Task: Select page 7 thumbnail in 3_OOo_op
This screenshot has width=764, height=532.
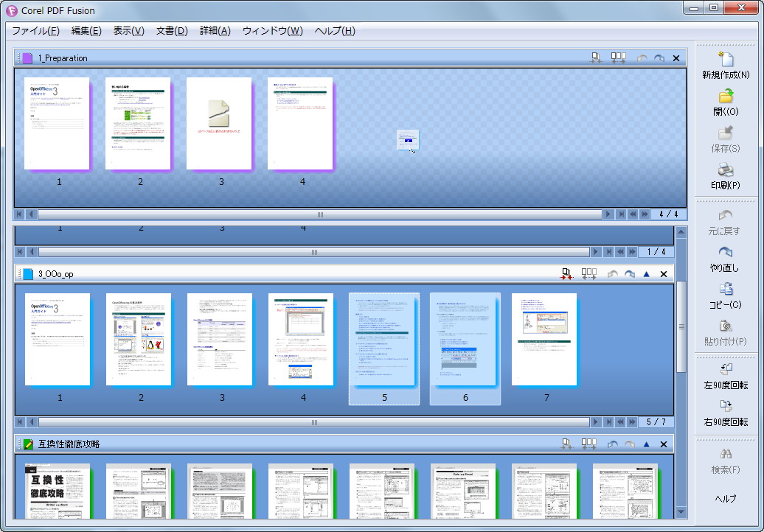Action: 544,339
